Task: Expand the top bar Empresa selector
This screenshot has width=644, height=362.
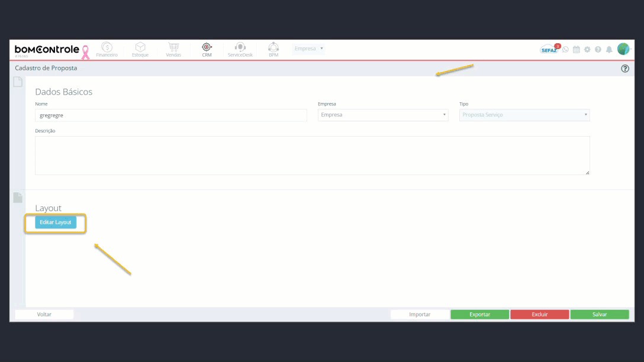Action: tap(308, 49)
